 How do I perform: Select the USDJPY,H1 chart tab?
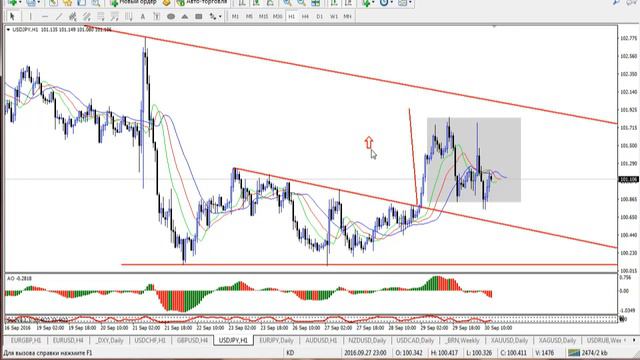click(x=233, y=340)
